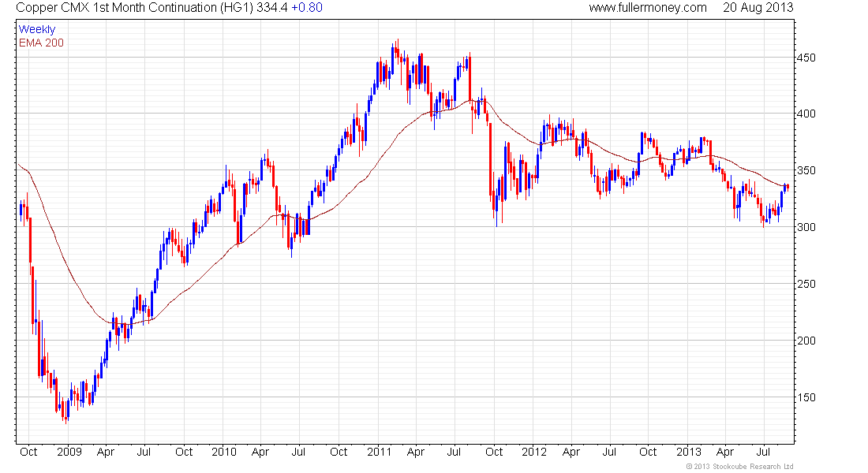868x473 pixels.
Task: Click the 150 price axis label
Action: pos(806,397)
